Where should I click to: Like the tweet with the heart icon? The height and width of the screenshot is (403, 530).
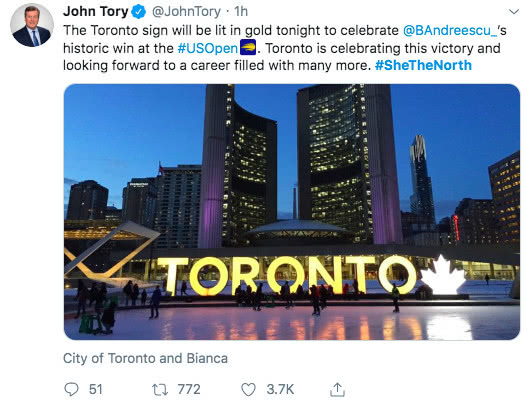coord(248,389)
